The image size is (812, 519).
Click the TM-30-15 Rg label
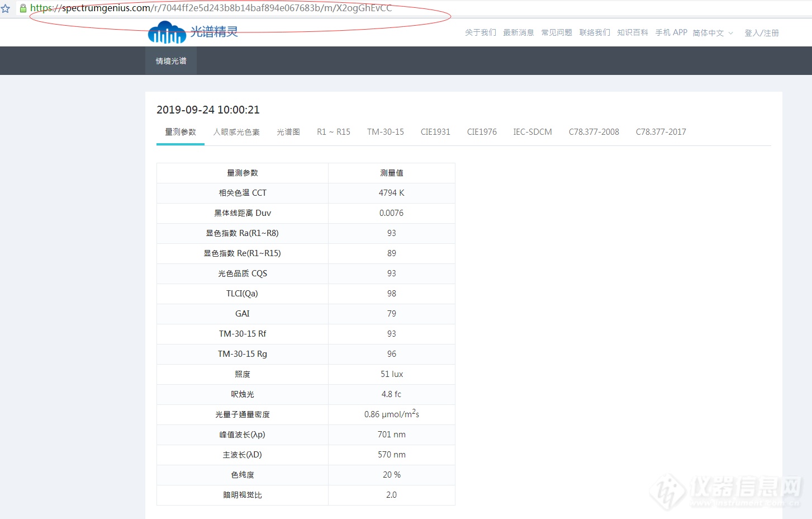(x=243, y=354)
